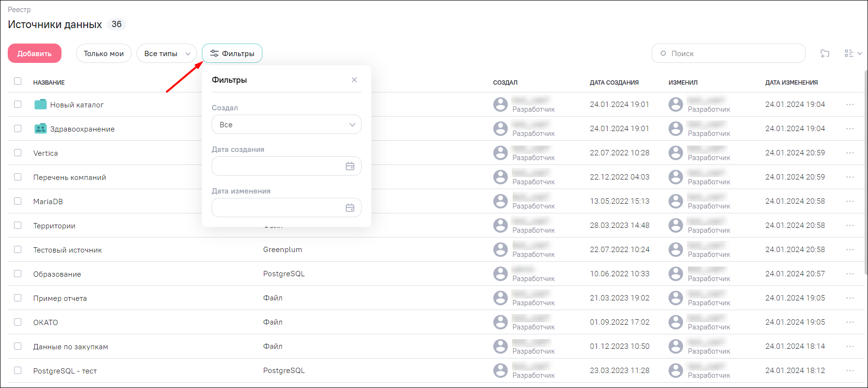This screenshot has height=388, width=868.
Task: Open the Перечень компаний data source
Action: [x=70, y=177]
